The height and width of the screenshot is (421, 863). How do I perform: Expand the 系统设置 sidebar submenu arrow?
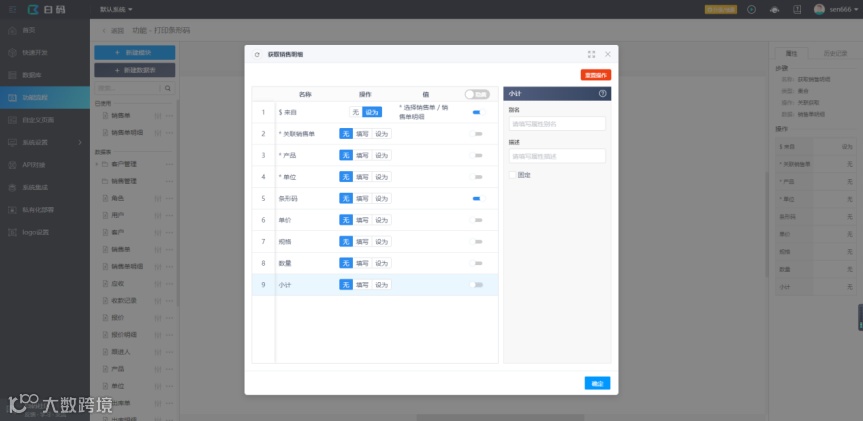click(x=80, y=142)
